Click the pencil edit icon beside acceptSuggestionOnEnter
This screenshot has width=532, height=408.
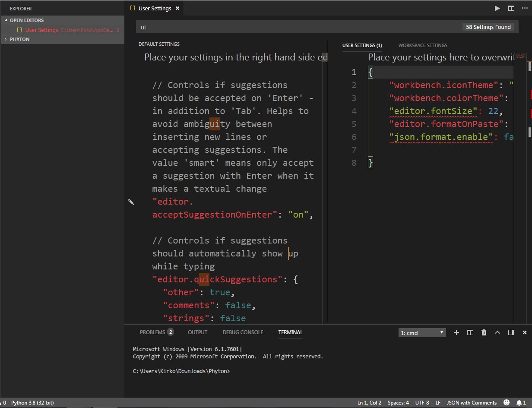coord(131,202)
